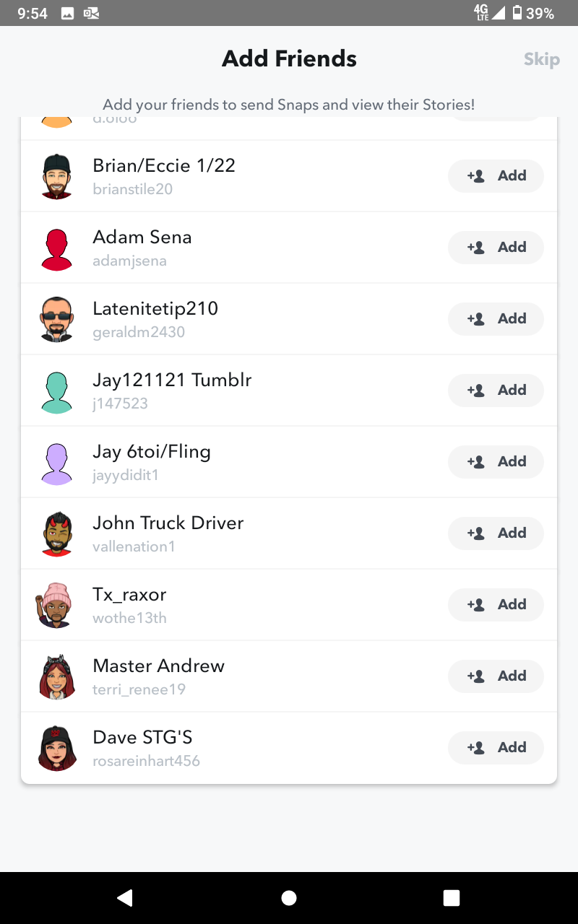Select the Master Andrew name in list
Screen dimensions: 578x924
pyautogui.click(x=159, y=666)
